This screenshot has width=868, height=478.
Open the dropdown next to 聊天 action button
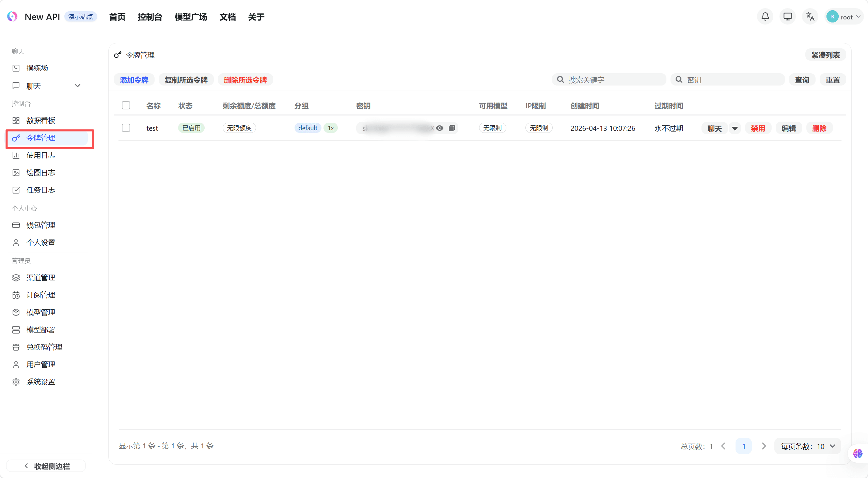pos(735,128)
